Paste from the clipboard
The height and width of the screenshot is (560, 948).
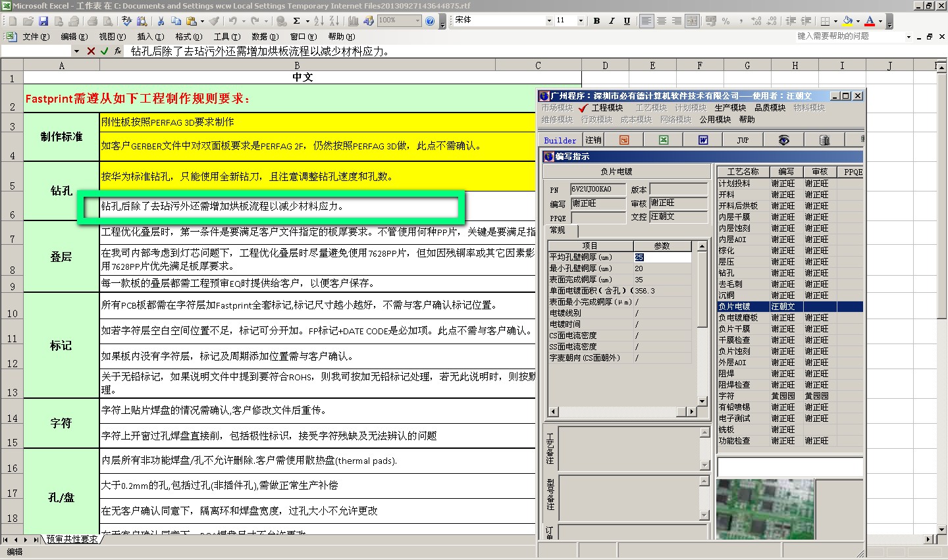tap(191, 21)
